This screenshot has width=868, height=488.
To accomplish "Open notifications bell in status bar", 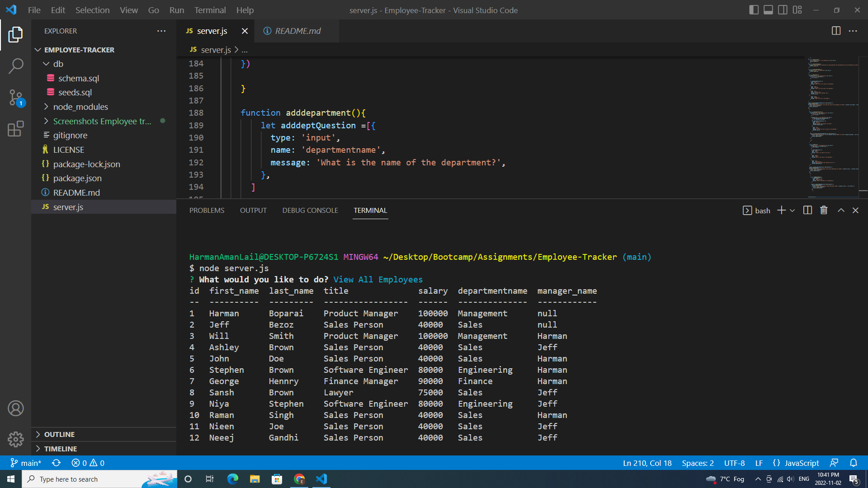I will pos(854,463).
